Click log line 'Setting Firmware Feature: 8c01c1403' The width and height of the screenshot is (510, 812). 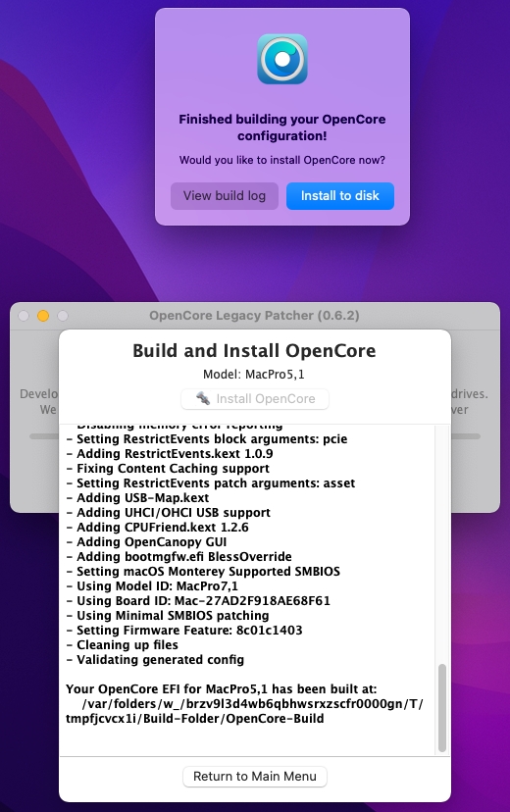184,631
